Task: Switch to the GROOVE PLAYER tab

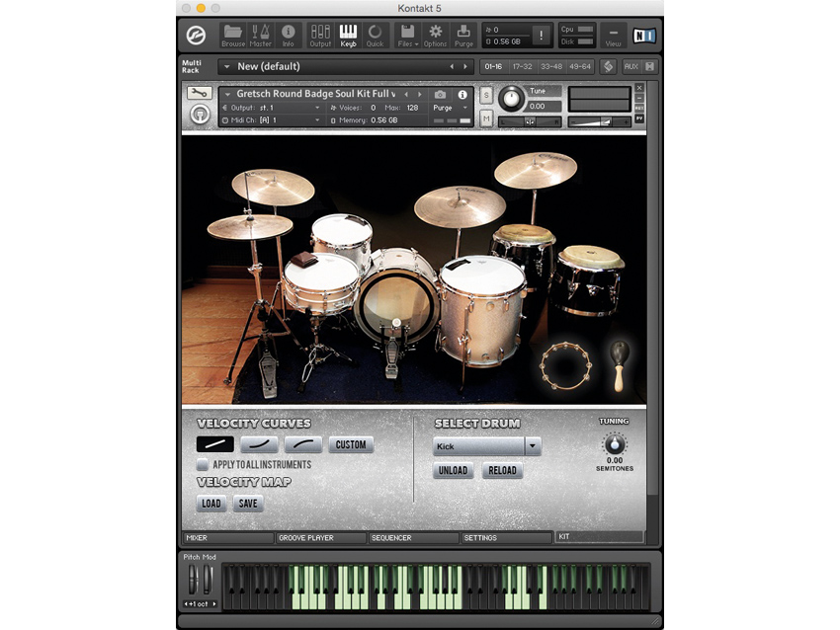Action: tap(321, 538)
